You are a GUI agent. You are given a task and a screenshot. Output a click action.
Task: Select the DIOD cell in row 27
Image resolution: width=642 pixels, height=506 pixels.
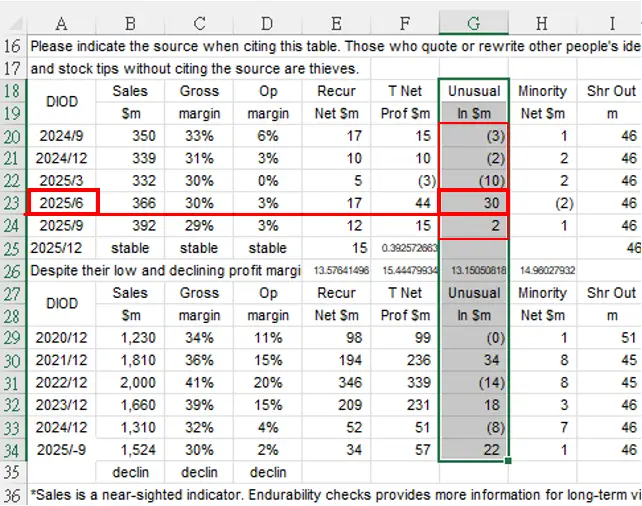tap(62, 303)
